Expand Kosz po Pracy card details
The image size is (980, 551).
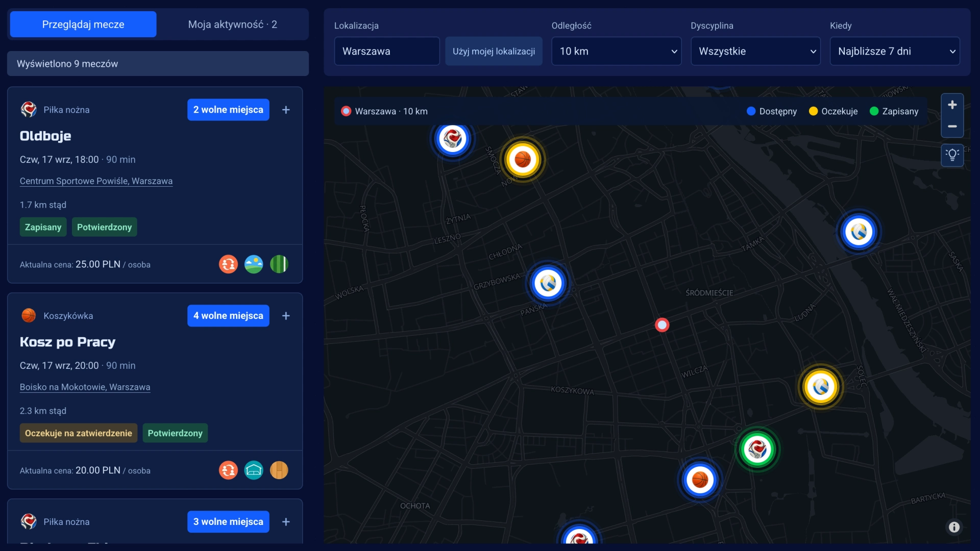286,316
